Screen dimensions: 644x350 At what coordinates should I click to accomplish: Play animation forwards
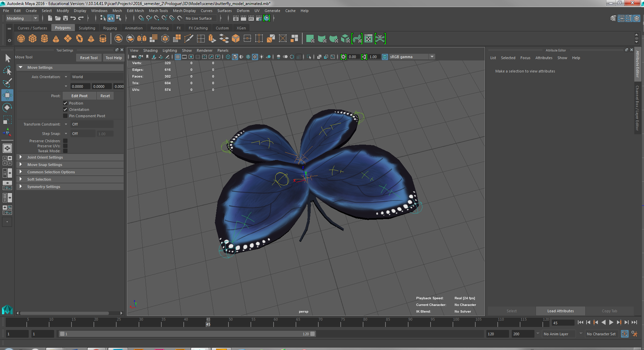611,322
